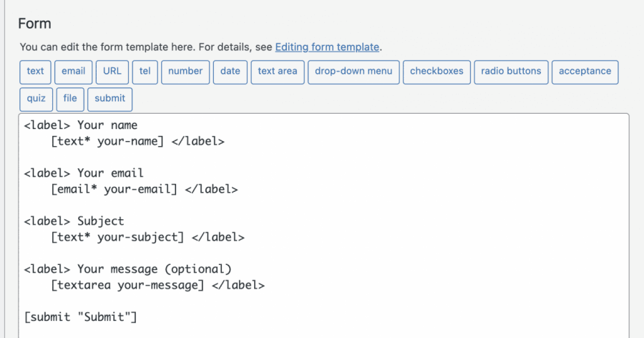The height and width of the screenshot is (338, 644).
Task: Click the [text* your-subject] tag in editor
Action: coord(117,237)
